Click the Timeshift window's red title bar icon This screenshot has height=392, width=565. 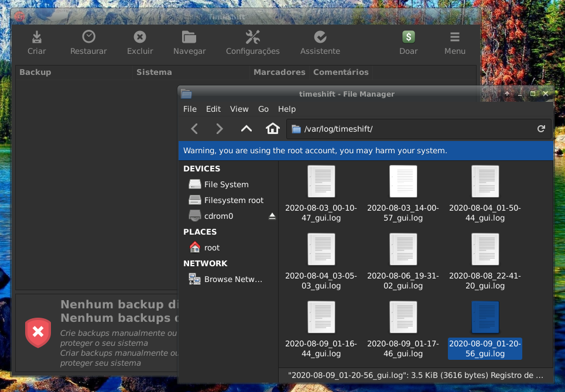click(x=19, y=16)
